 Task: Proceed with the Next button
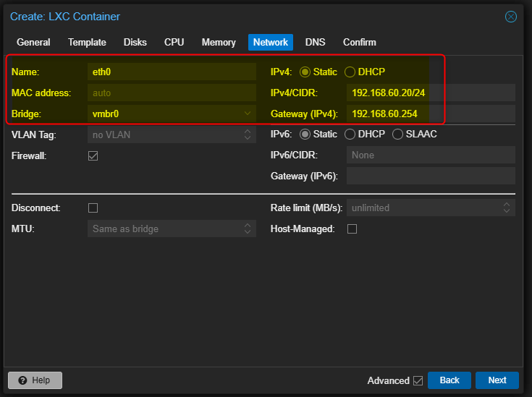pos(497,380)
